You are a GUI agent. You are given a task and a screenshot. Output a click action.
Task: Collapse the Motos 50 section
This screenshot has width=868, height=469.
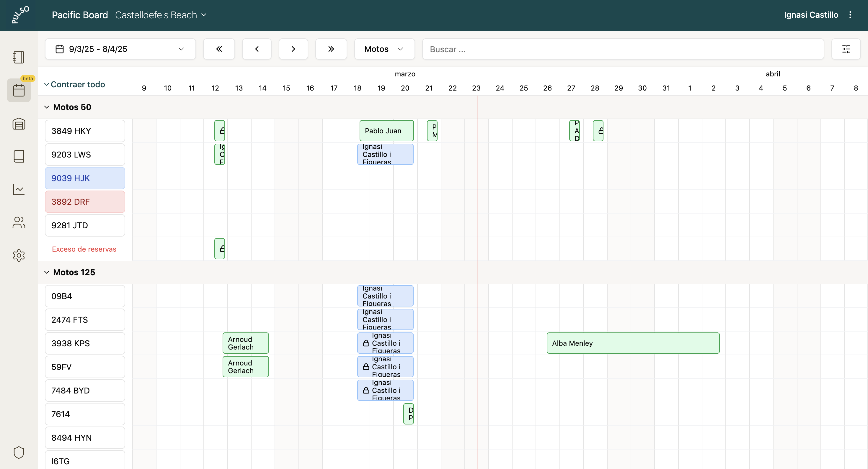[x=47, y=107]
